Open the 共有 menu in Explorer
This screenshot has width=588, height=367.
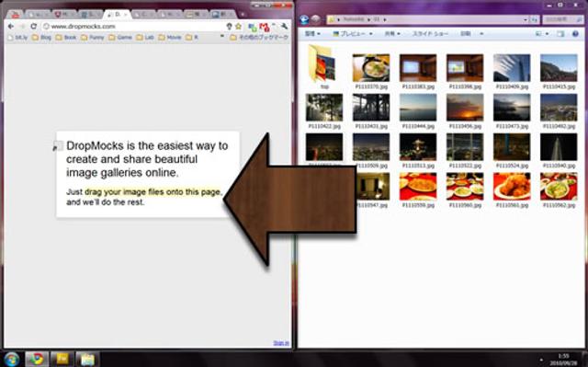pos(392,34)
